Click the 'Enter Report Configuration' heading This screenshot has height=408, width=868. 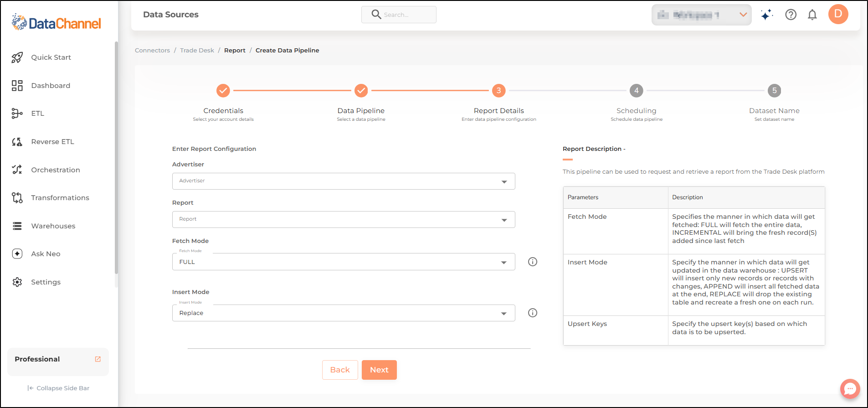[x=214, y=149]
